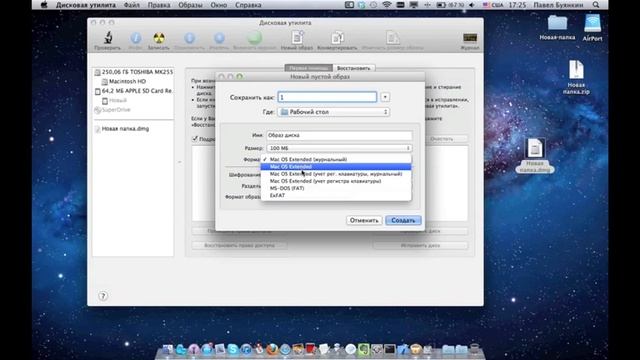The width and height of the screenshot is (640, 360).
Task: Choose Mac OS Extended (журнальный) option
Action: (336, 159)
